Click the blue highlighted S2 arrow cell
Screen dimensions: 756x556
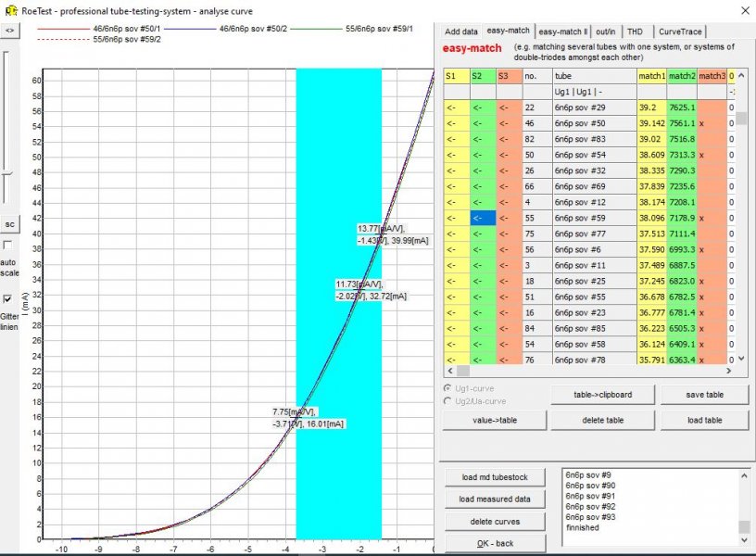(483, 218)
